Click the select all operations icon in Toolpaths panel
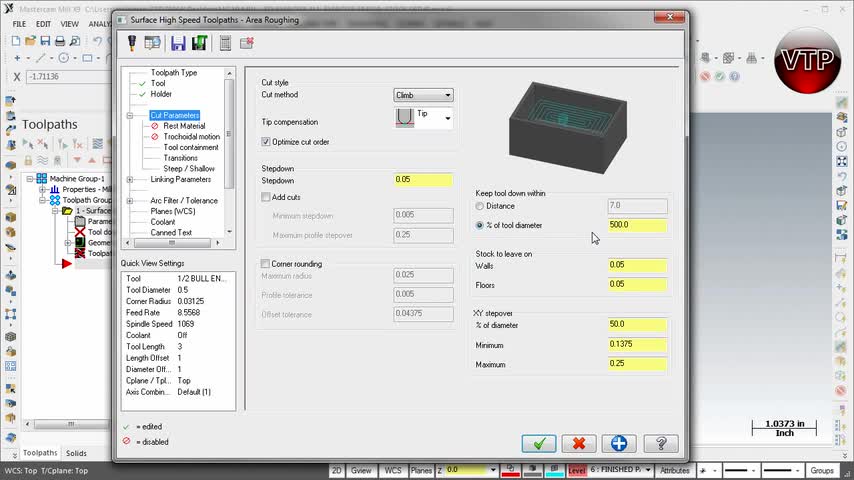Screen dimensions: 854x480 click(27, 144)
